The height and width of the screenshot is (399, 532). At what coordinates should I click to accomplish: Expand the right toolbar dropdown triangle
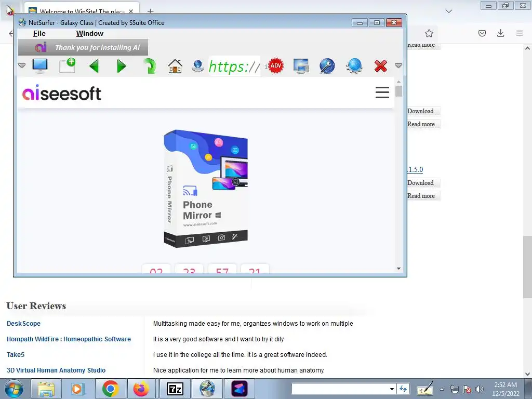pos(398,65)
